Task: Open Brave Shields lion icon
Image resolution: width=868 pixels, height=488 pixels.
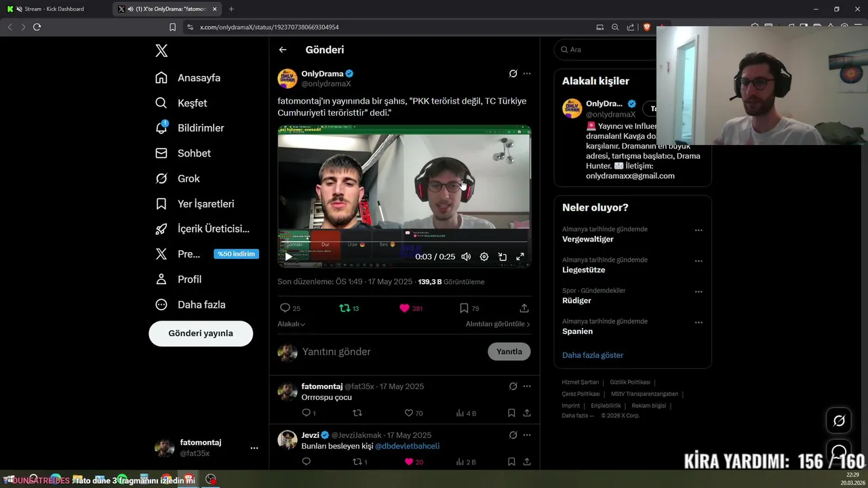Action: (647, 27)
